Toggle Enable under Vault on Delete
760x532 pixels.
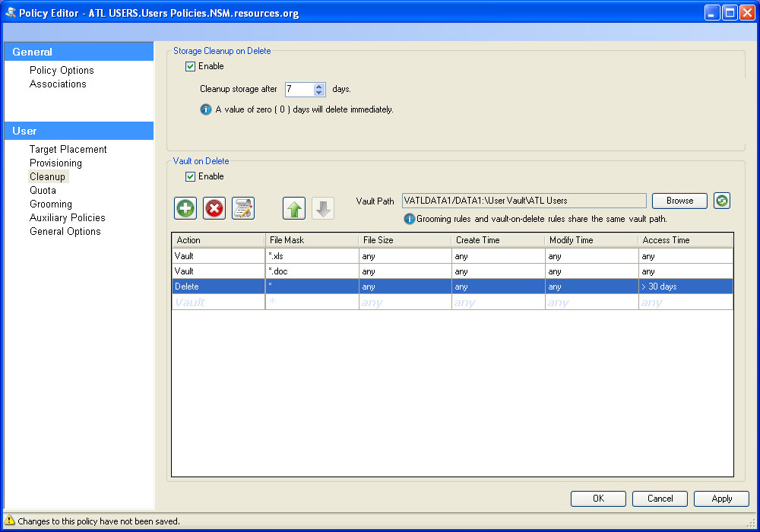pos(191,176)
